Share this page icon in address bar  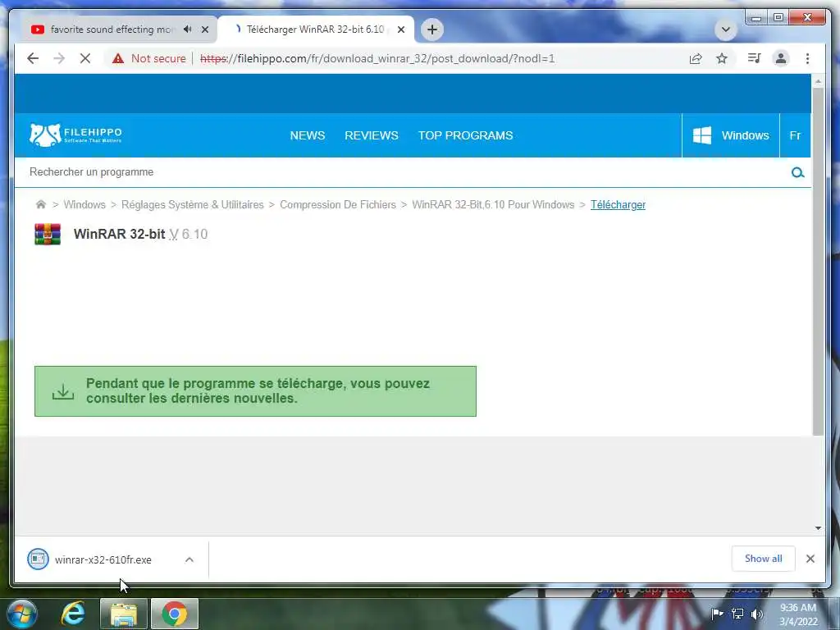tap(696, 58)
